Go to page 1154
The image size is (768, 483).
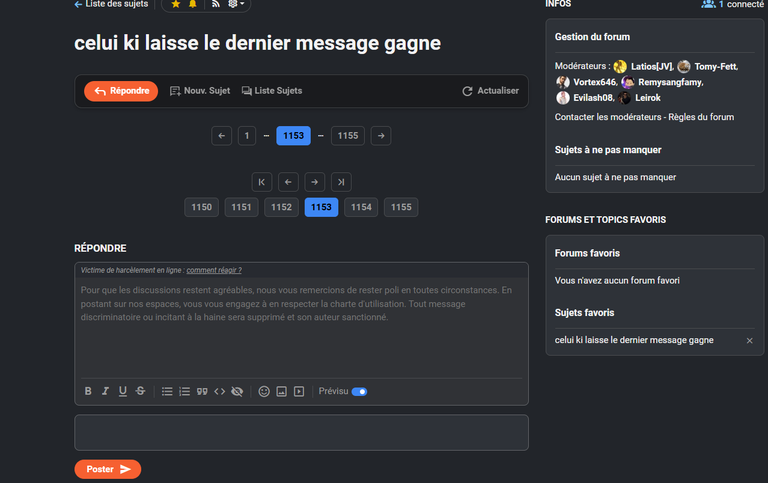[361, 207]
